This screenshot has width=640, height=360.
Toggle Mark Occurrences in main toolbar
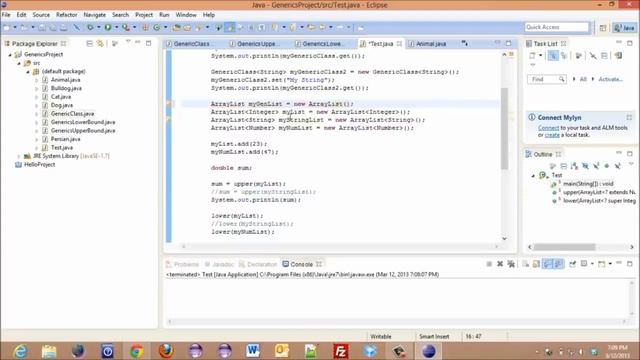tap(230, 27)
